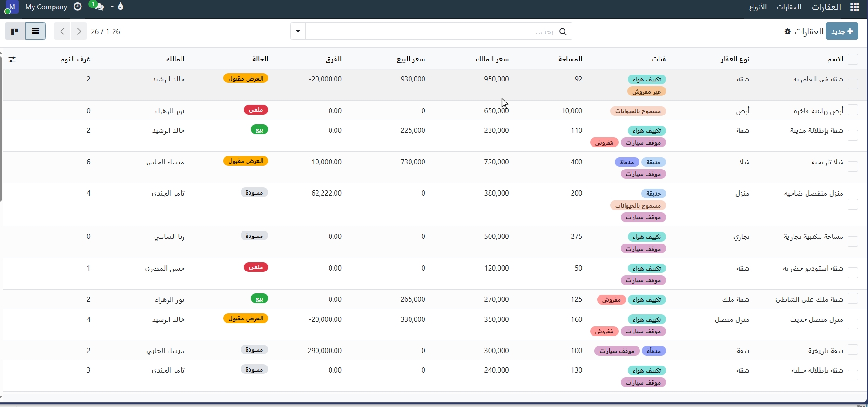Sort by the سعر المالك column header
Screen dimensions: 868x407
[491, 59]
